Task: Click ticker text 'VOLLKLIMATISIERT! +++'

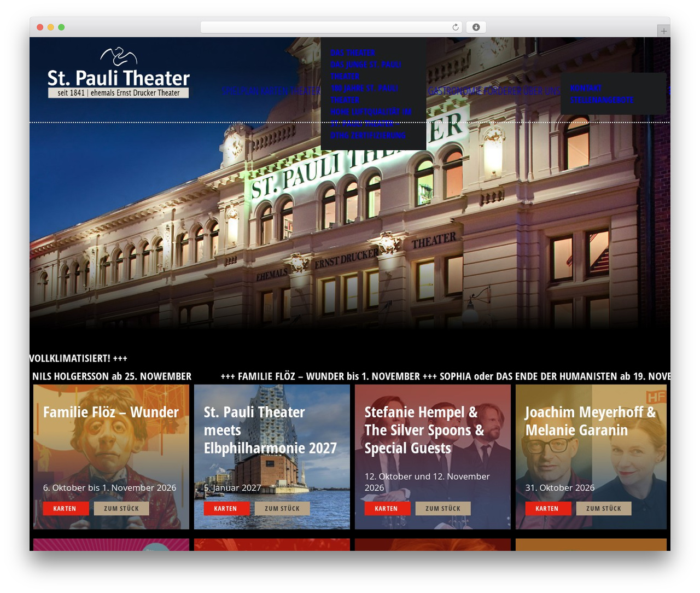Action: coord(78,358)
